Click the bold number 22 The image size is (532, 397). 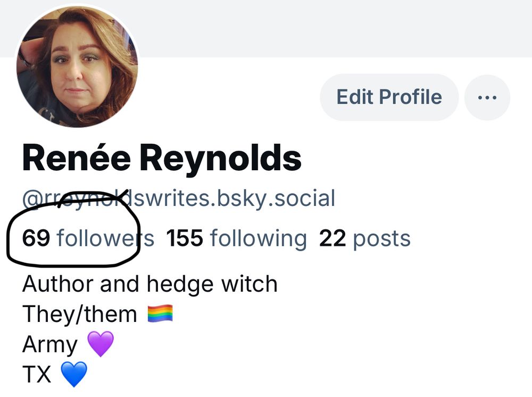pos(332,238)
